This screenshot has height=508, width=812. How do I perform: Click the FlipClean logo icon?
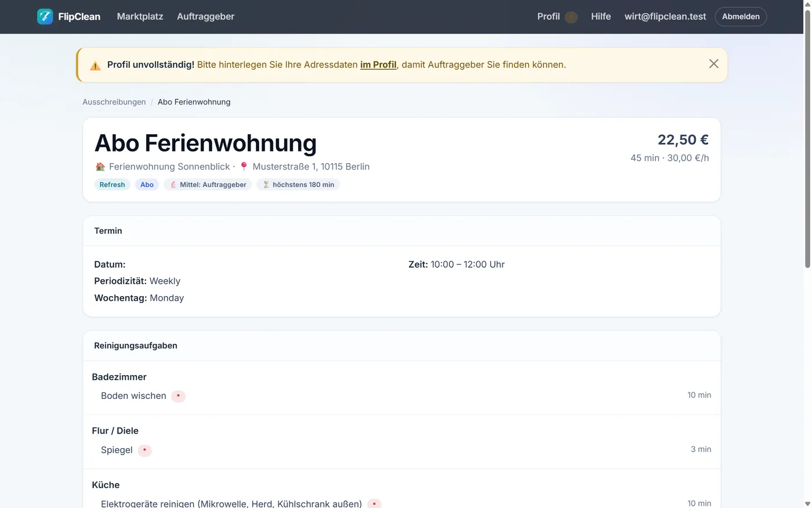click(x=45, y=16)
